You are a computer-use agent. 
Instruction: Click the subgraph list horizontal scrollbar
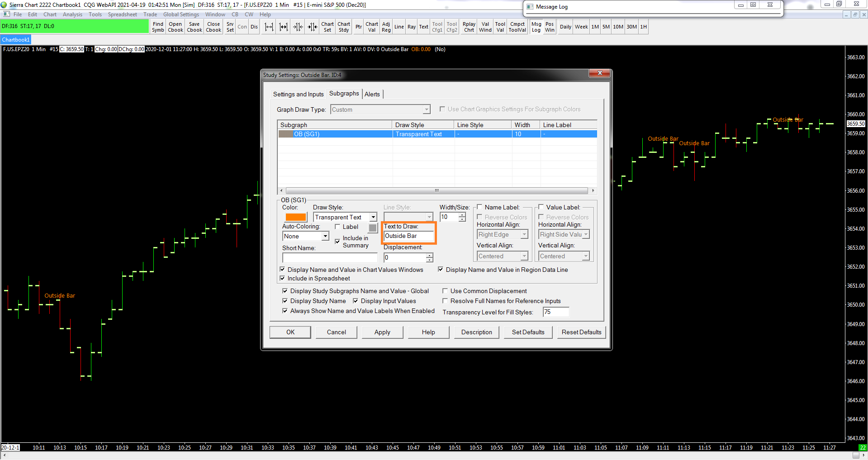pos(436,190)
